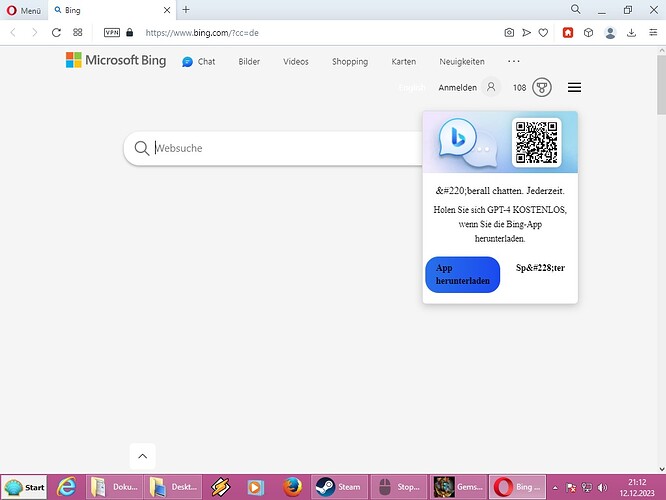Open the network tray icon

587,488
